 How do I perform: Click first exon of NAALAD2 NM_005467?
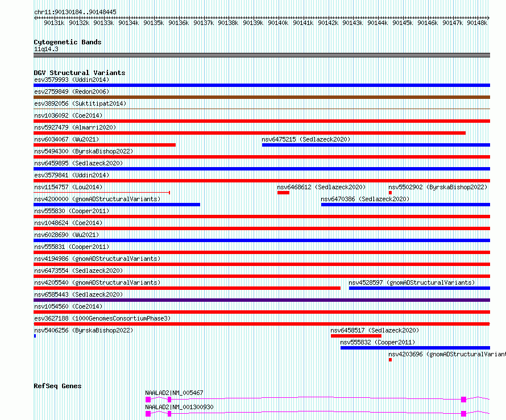pyautogui.click(x=148, y=400)
